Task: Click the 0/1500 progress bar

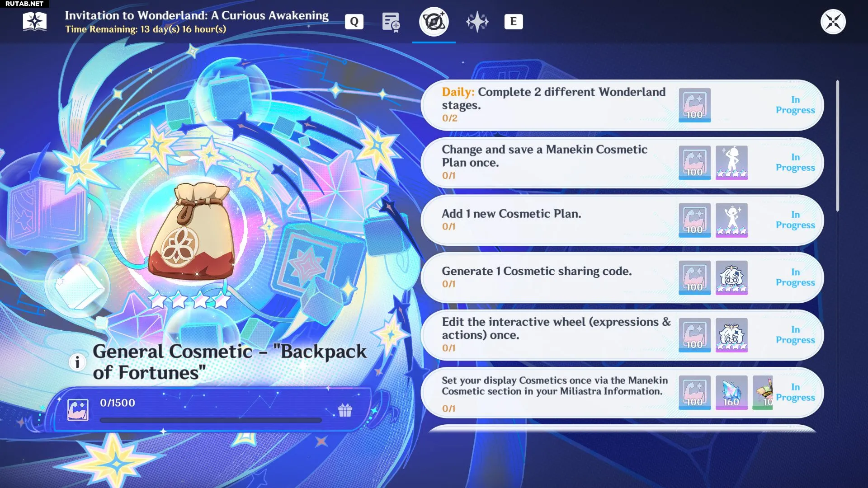Action: point(210,420)
